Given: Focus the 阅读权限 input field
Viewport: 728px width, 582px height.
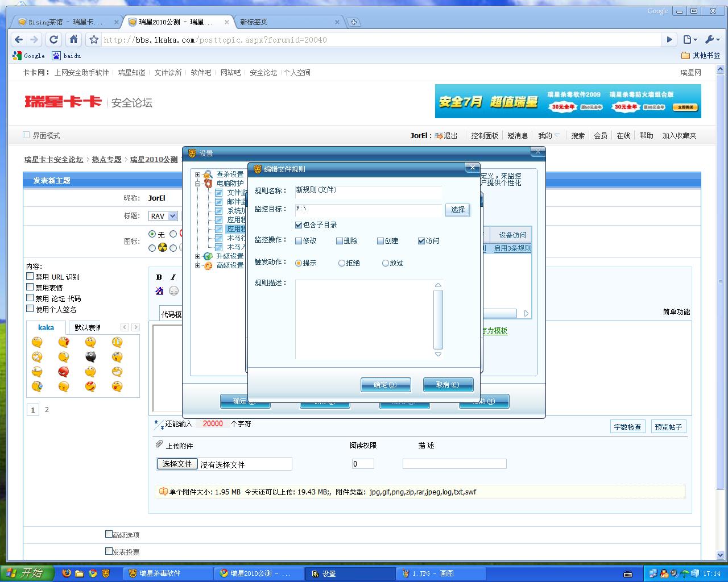Looking at the screenshot, I should (x=363, y=464).
